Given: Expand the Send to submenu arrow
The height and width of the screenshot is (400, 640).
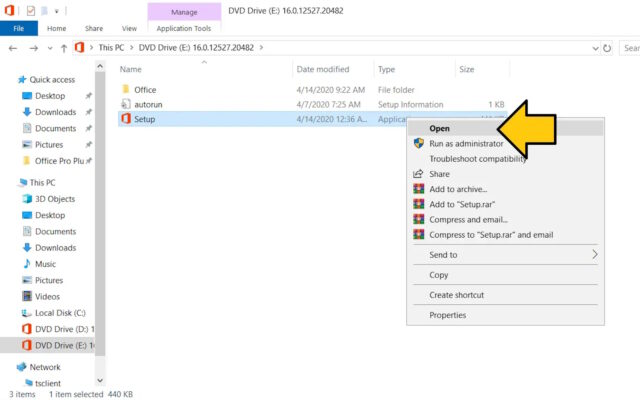Looking at the screenshot, I should 595,255.
